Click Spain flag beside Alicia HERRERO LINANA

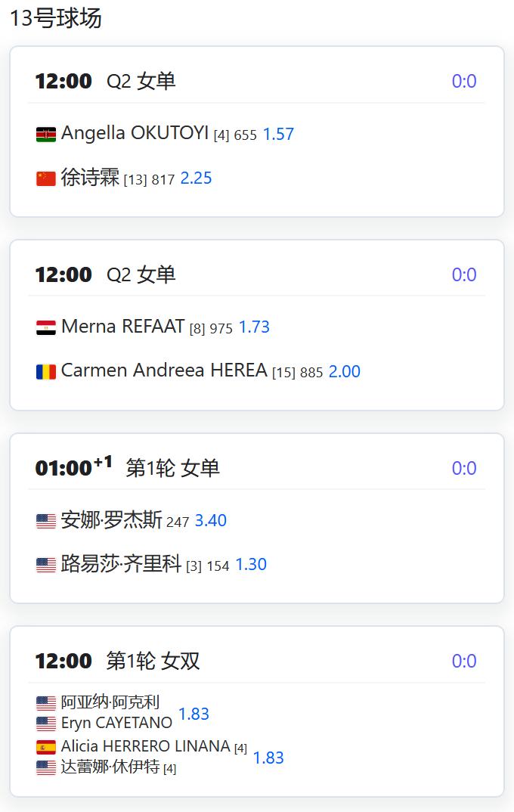point(46,747)
